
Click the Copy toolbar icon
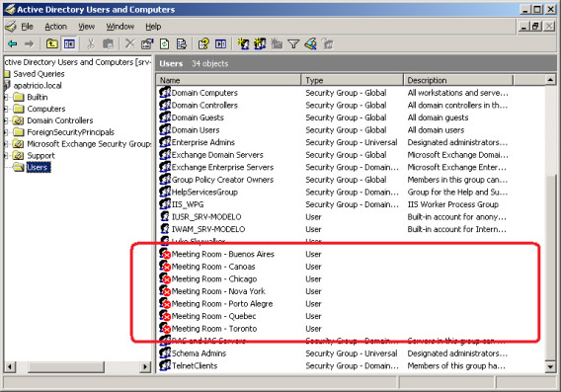[108, 44]
